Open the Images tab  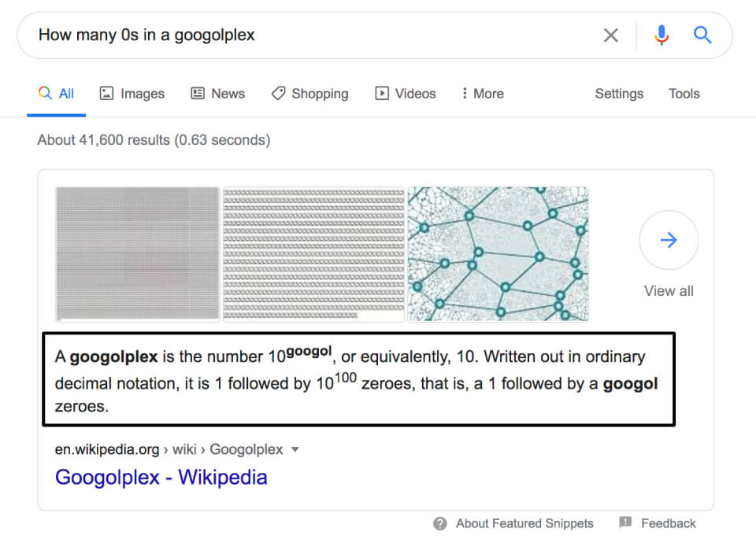132,94
